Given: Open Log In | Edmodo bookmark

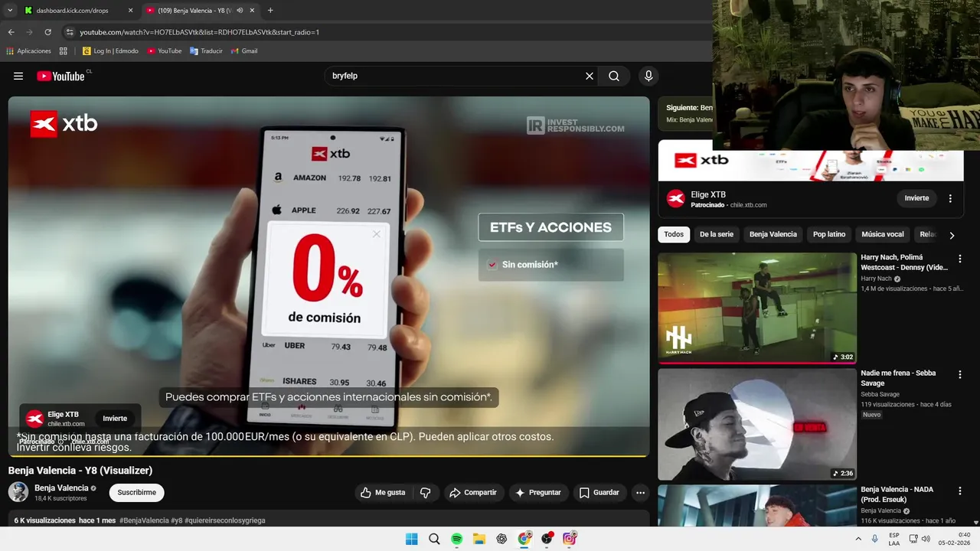Looking at the screenshot, I should pos(110,51).
